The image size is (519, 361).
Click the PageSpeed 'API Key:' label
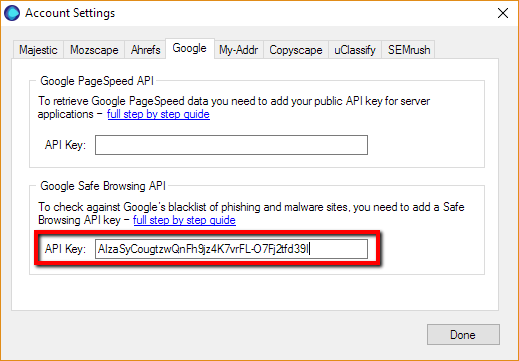pos(65,145)
